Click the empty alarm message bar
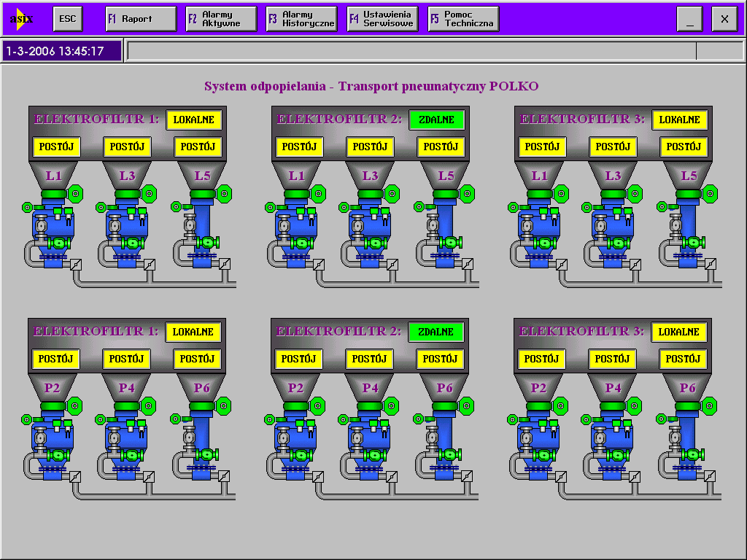747x560 pixels. coord(412,51)
